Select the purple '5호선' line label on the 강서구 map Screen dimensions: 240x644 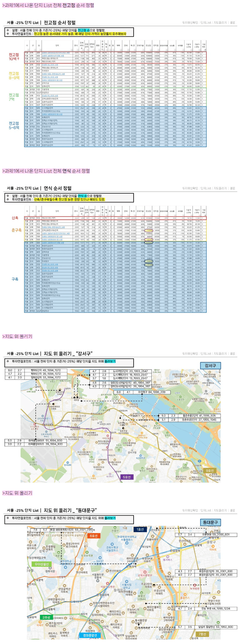point(127,477)
